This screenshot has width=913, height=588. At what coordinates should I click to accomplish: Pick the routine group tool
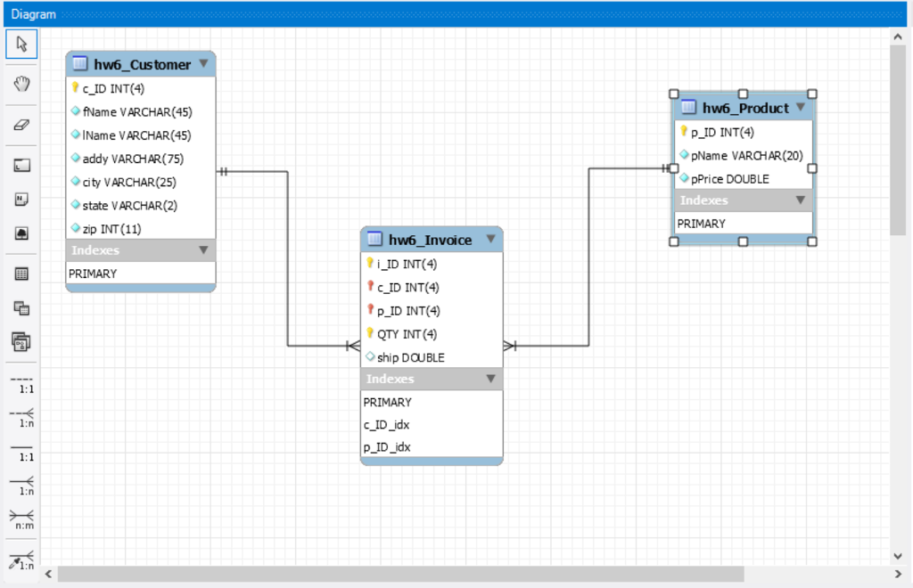click(21, 341)
